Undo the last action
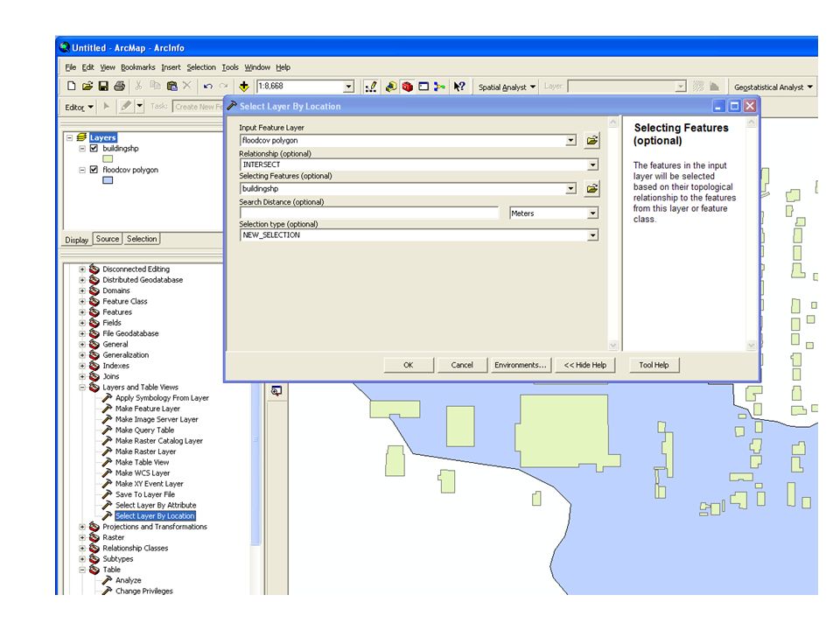Viewport: 840px width, 630px height. click(x=208, y=87)
